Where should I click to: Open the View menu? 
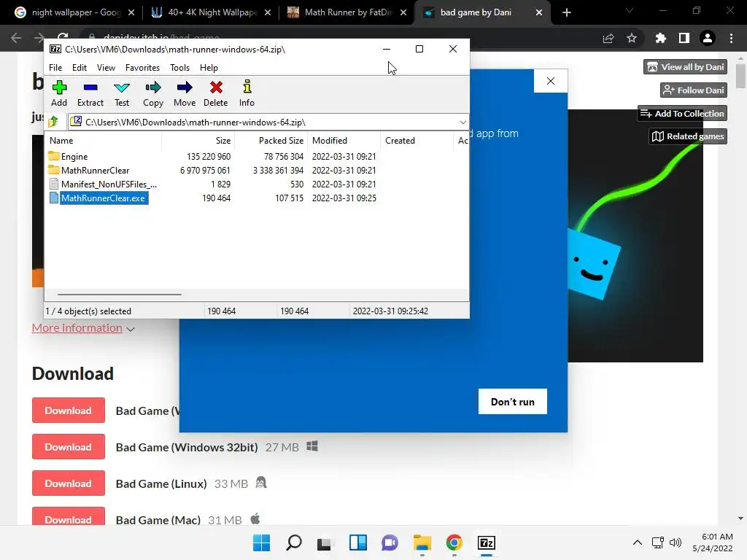(x=106, y=68)
